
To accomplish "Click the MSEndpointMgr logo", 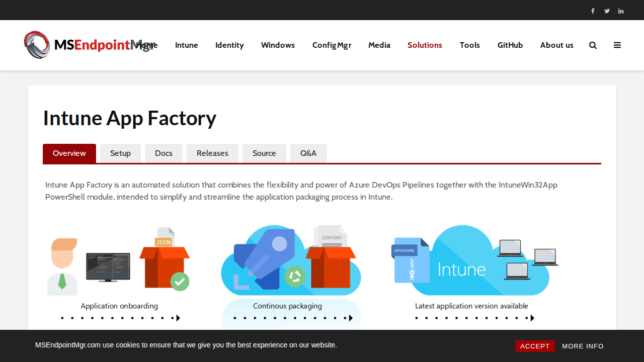I will (89, 45).
